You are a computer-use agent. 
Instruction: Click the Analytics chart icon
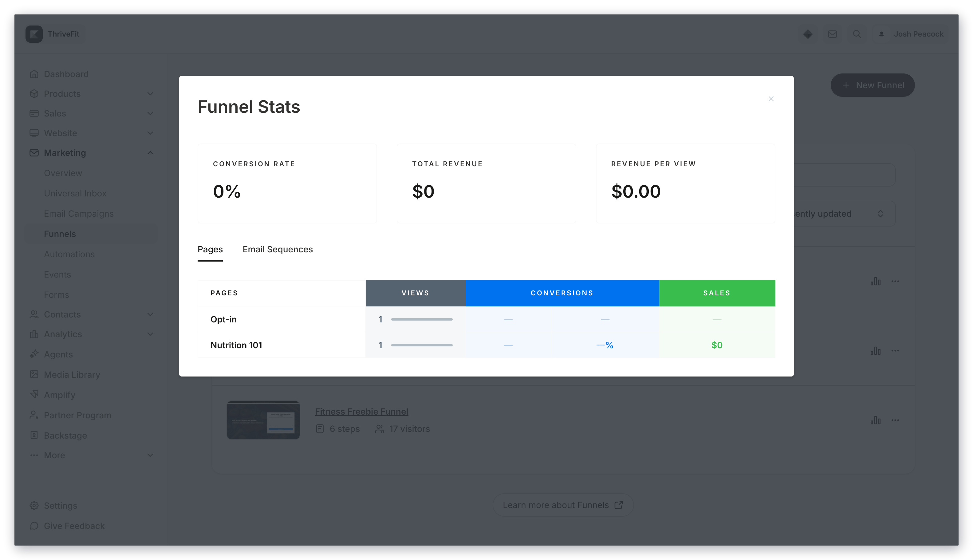tap(34, 334)
